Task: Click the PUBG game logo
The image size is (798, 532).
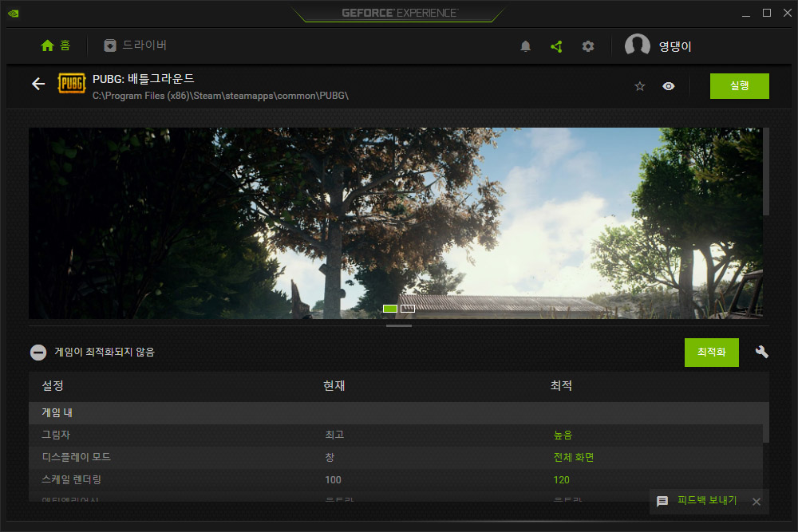Action: [x=72, y=84]
